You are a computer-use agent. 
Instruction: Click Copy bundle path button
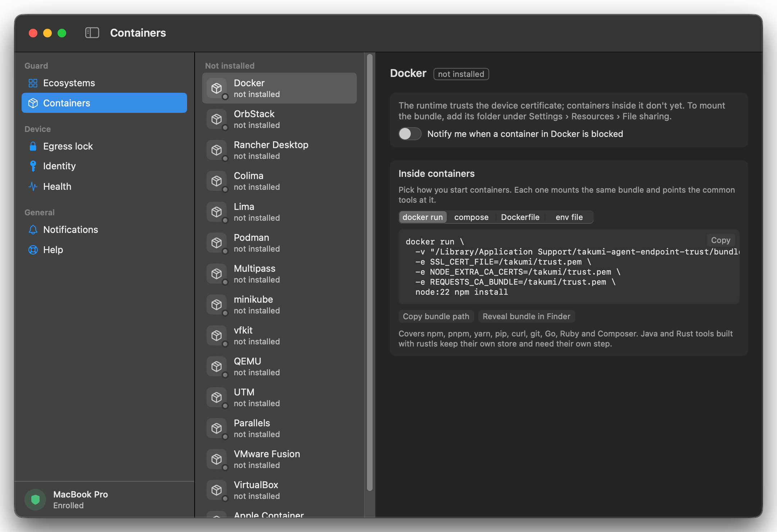click(436, 316)
